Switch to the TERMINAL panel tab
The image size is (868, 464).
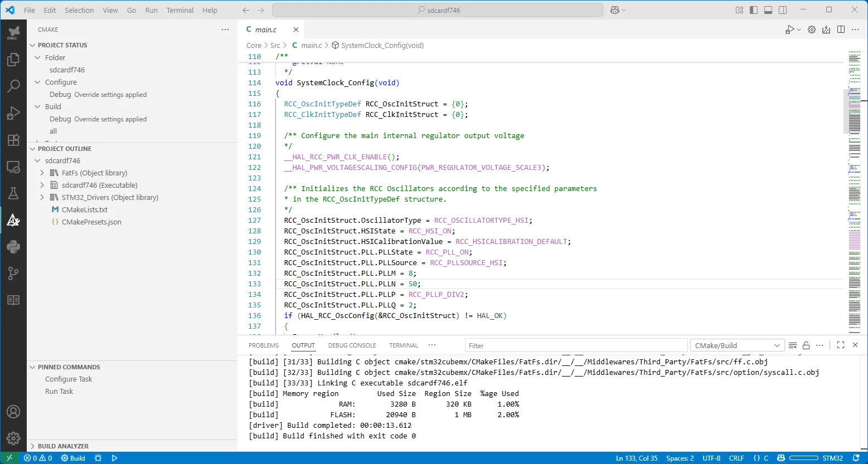404,345
